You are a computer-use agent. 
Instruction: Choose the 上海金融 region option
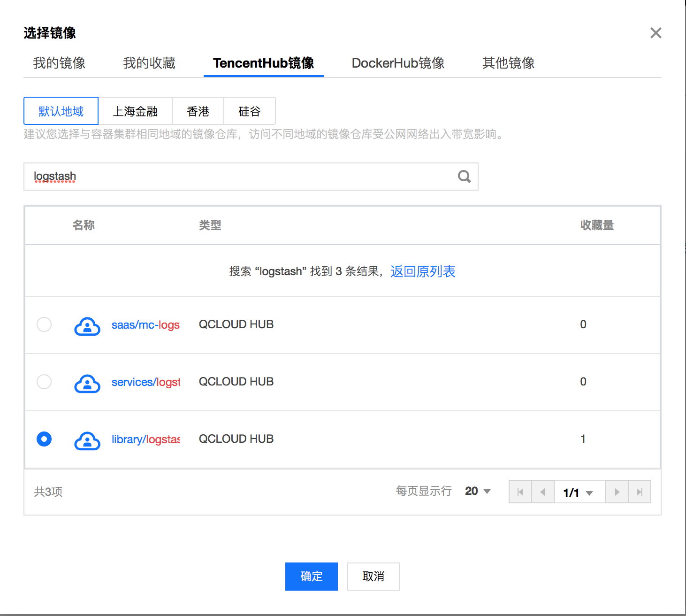point(135,111)
